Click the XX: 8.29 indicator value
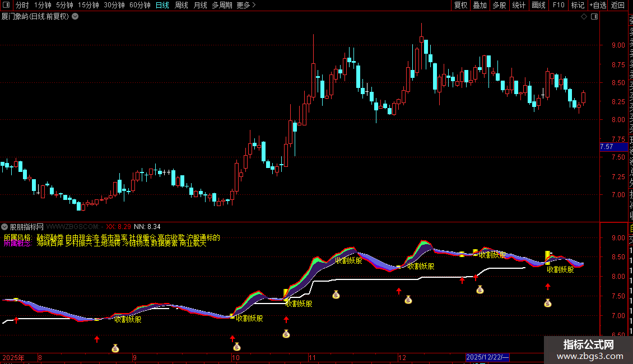633x364 pixels. pos(118,227)
